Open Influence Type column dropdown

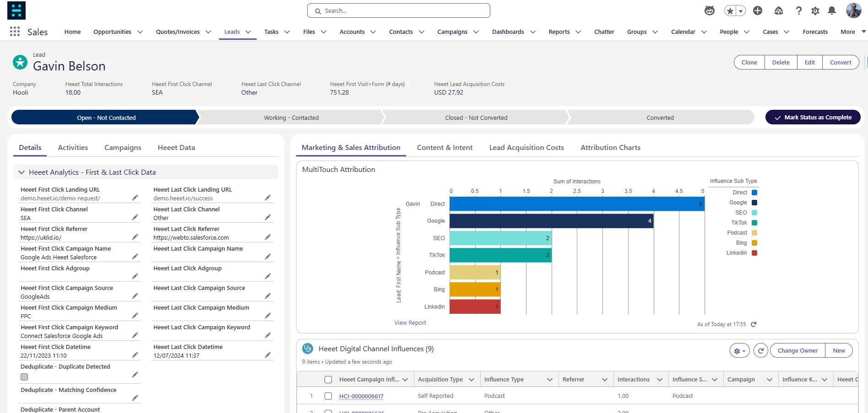coord(549,380)
